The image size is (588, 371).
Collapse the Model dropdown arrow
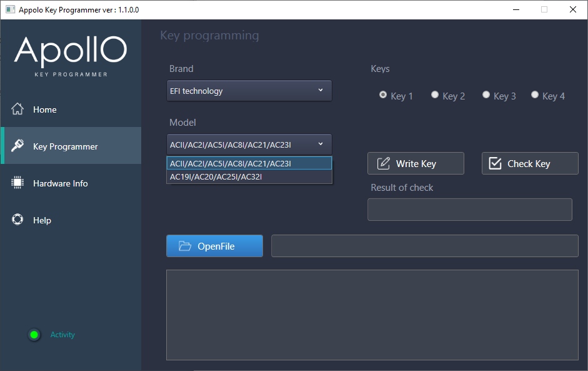tap(321, 144)
